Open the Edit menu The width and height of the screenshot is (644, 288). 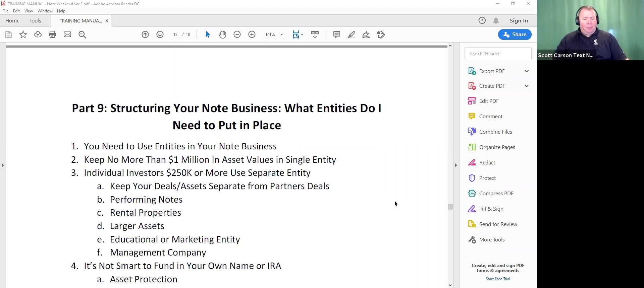16,11
